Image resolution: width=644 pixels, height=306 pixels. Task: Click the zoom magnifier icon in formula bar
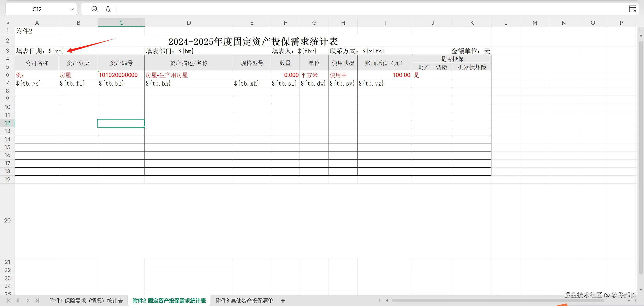coord(94,9)
